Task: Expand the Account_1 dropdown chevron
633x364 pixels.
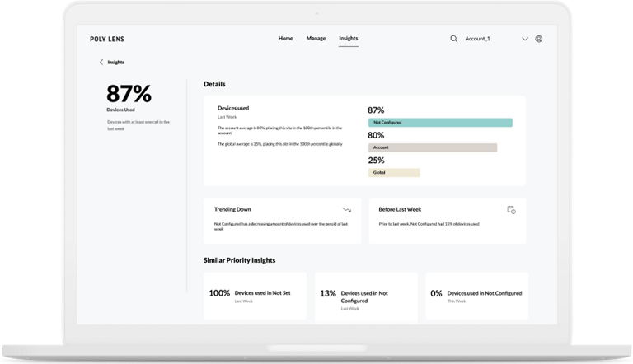Action: 525,39
